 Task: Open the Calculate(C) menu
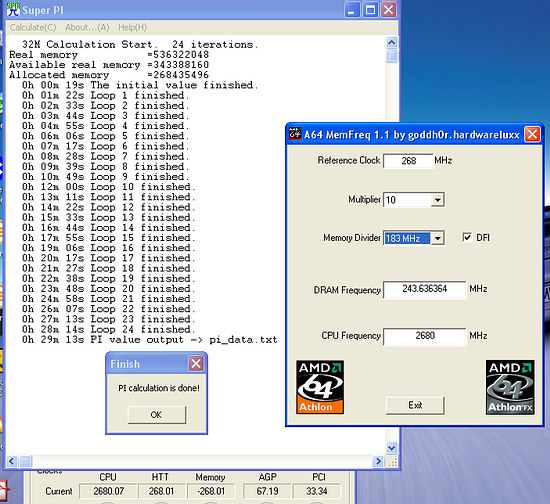[33, 27]
